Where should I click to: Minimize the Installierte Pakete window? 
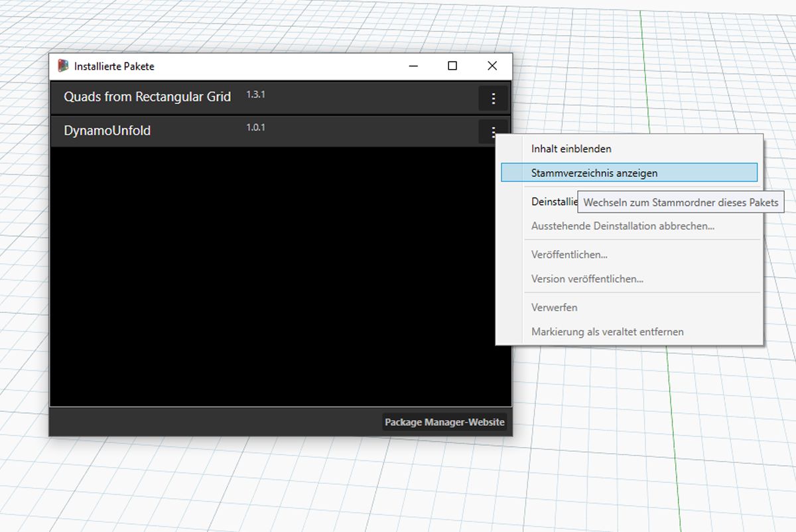click(x=413, y=66)
